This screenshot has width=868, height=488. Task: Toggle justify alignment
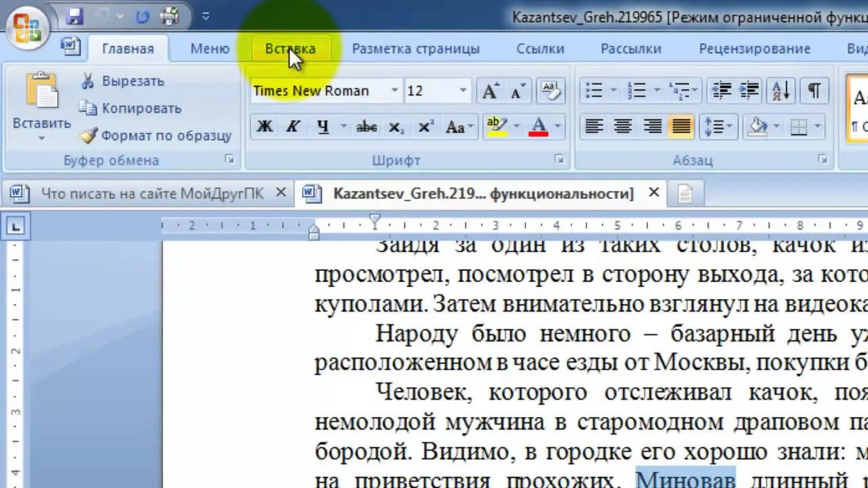click(681, 127)
